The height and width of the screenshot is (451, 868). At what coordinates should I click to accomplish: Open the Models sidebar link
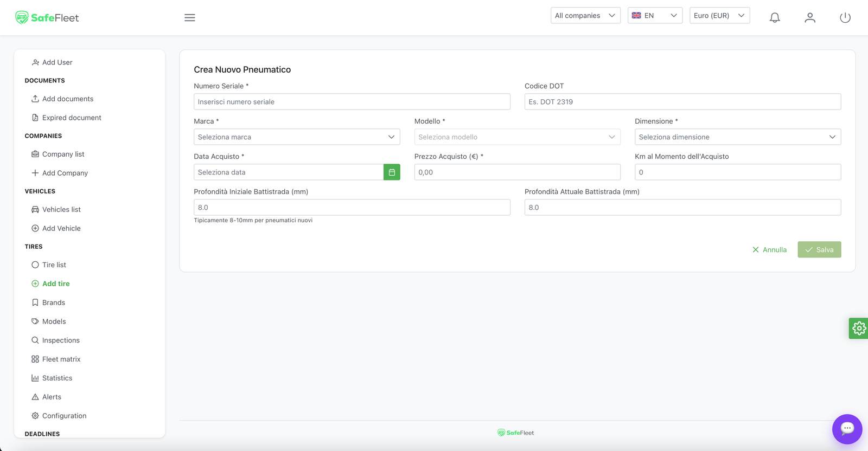[x=54, y=321]
